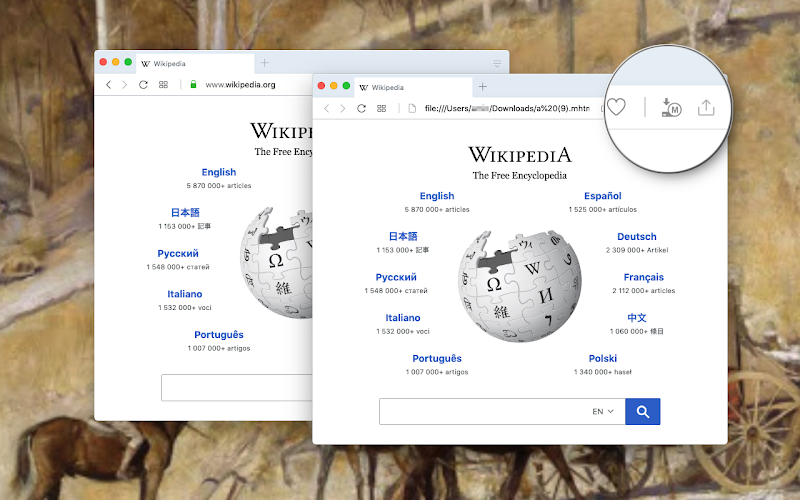Reload the page in the back window
Image resolution: width=800 pixels, height=500 pixels.
pyautogui.click(x=143, y=85)
